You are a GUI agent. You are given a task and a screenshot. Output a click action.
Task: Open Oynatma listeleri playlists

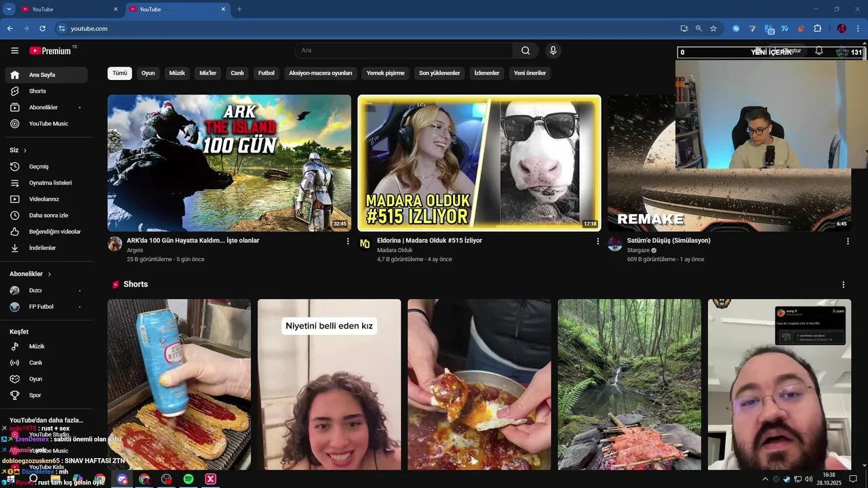coord(46,183)
